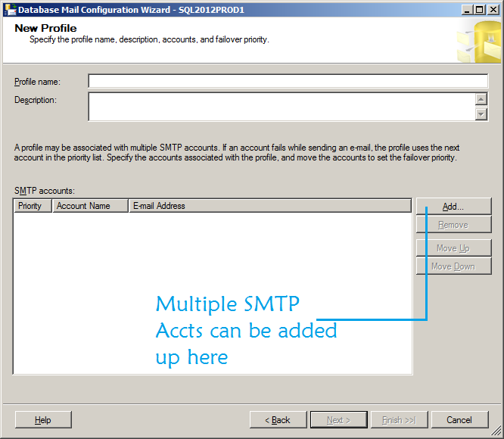Focus the Description text box
Screen dimensions: 504x439
280,107
